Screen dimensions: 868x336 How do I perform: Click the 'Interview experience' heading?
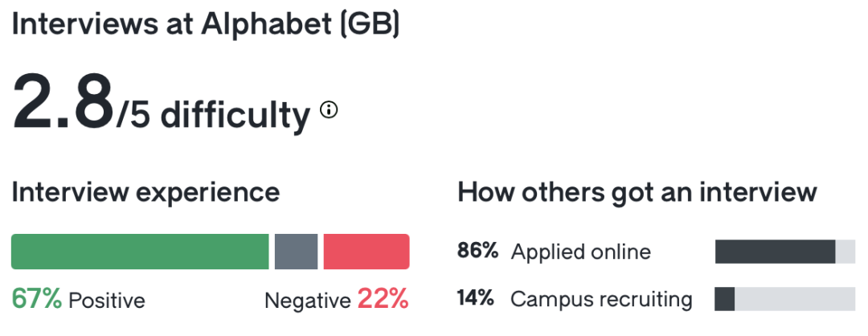point(145,193)
